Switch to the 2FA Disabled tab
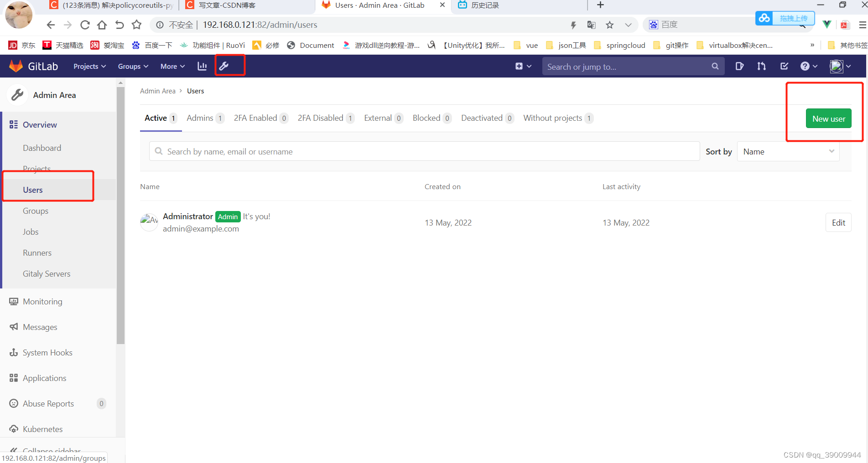The image size is (868, 463). point(326,118)
